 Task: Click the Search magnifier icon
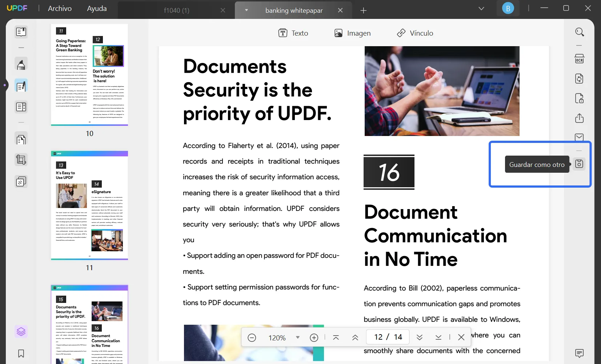[580, 32]
